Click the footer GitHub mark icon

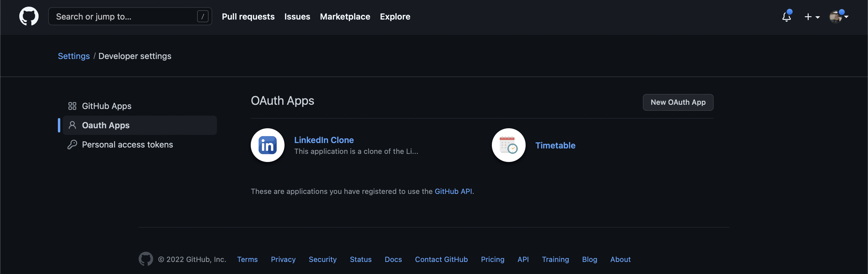click(146, 259)
